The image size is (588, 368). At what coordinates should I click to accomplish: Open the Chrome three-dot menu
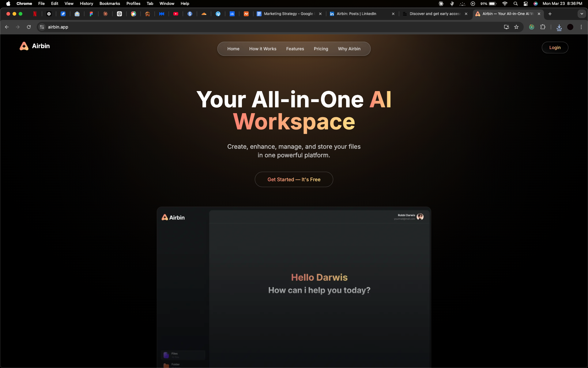click(581, 27)
